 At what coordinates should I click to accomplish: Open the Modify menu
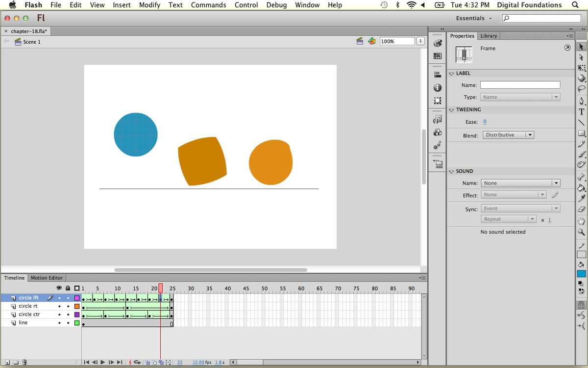tap(149, 5)
